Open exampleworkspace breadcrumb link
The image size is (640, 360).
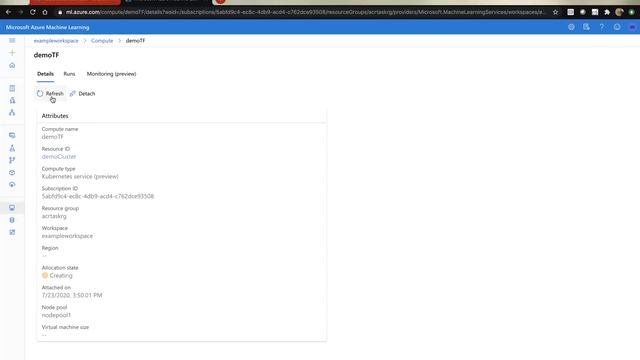[56, 41]
